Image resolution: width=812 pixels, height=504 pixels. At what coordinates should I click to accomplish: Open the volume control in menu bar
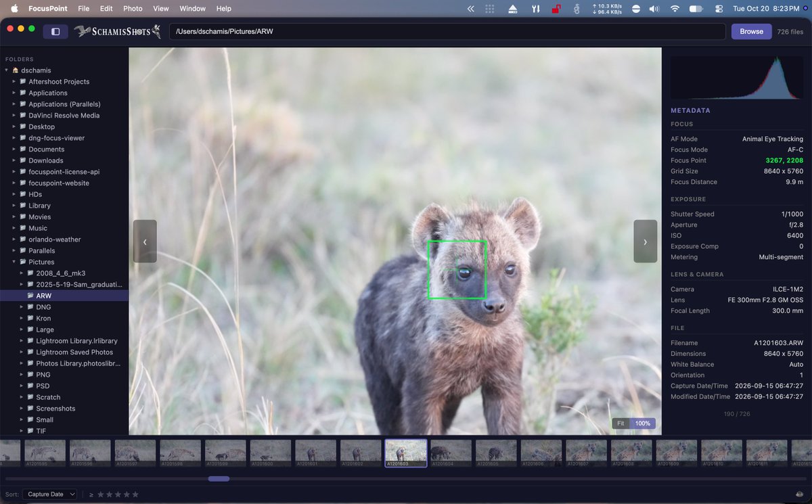(x=654, y=9)
